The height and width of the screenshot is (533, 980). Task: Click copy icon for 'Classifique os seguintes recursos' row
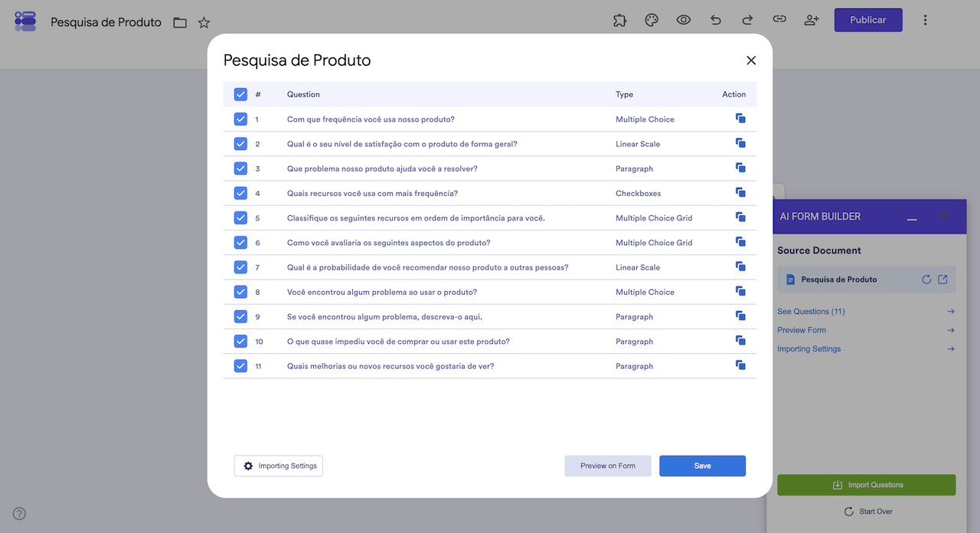pos(740,217)
